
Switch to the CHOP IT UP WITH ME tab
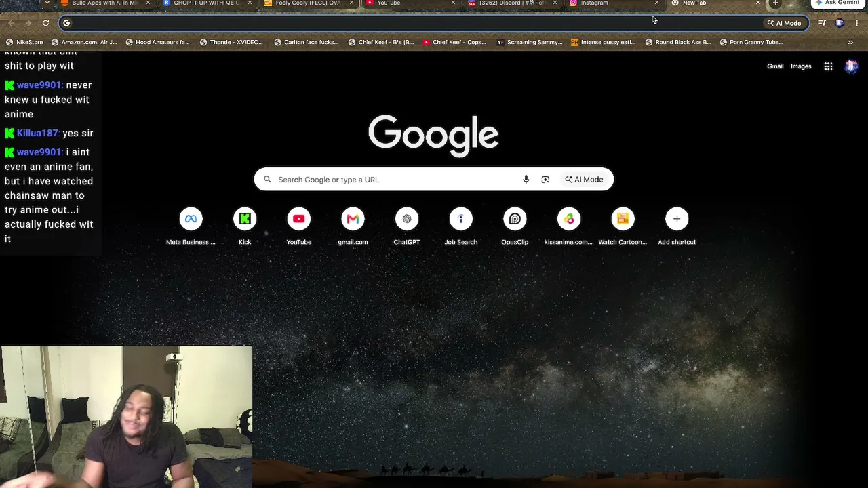coord(207,3)
